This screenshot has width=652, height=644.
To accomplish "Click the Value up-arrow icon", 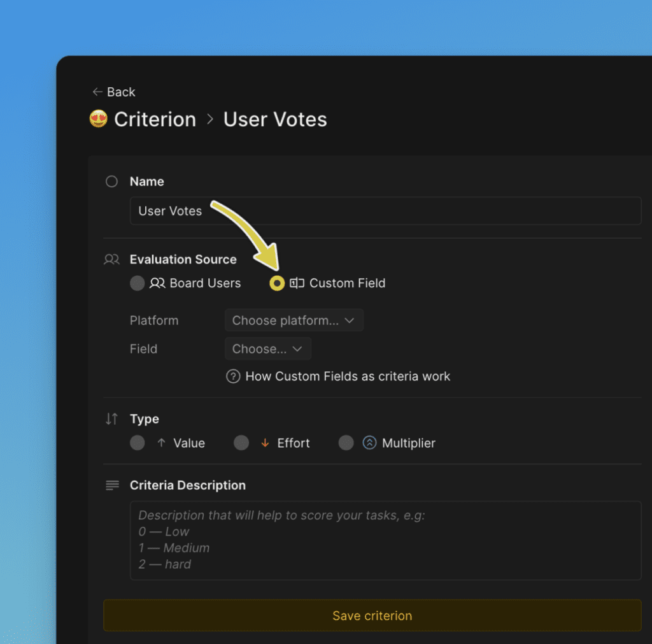I will tap(161, 443).
